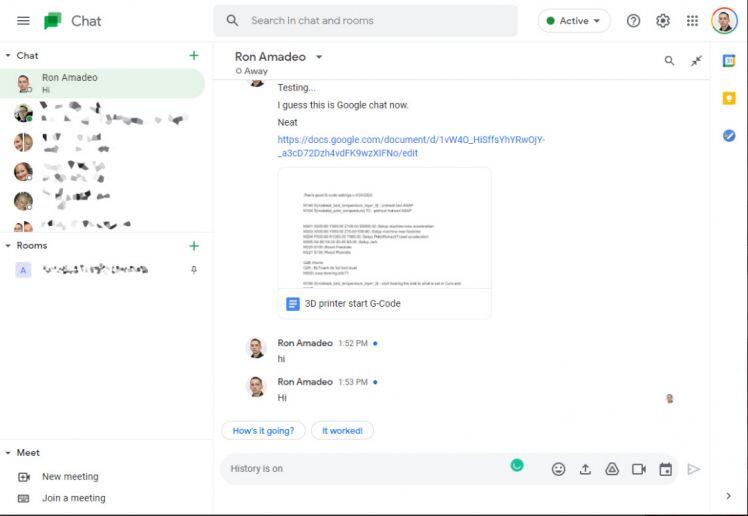
Task: Click the send message arrow
Action: coord(694,469)
